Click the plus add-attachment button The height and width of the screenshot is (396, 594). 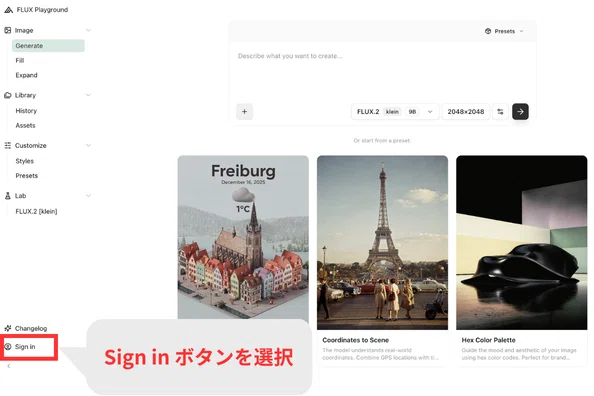244,112
